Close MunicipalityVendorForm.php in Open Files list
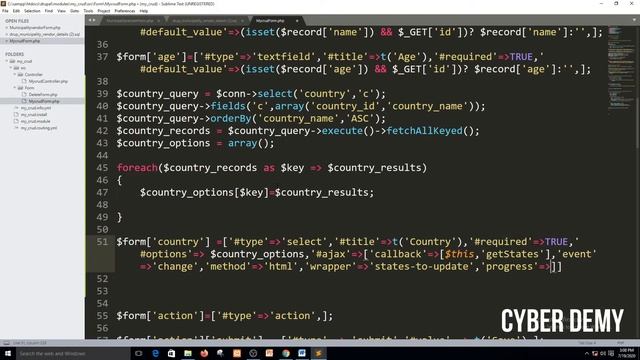The image size is (640, 360). (7, 28)
